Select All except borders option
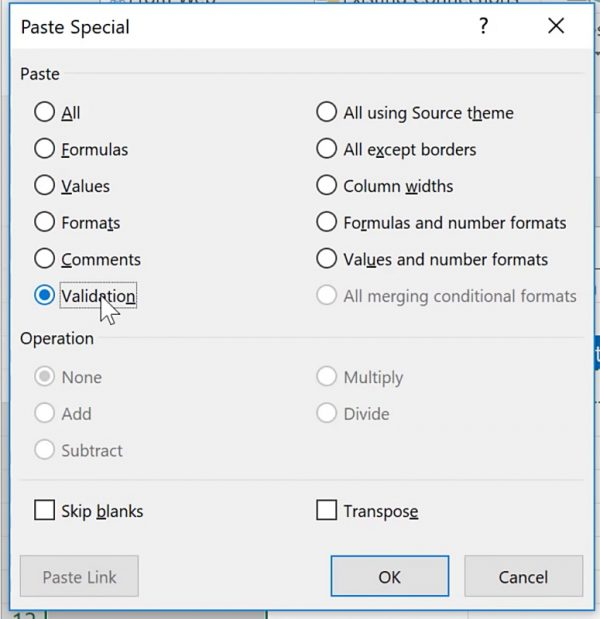Screen dimensions: 600x619 coord(326,149)
